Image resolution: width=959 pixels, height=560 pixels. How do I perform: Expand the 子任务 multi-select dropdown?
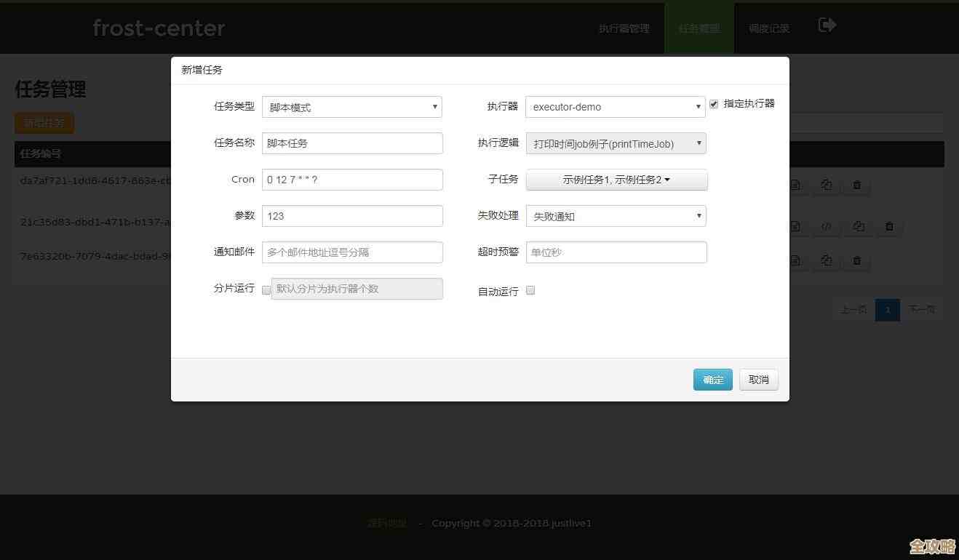(x=616, y=180)
